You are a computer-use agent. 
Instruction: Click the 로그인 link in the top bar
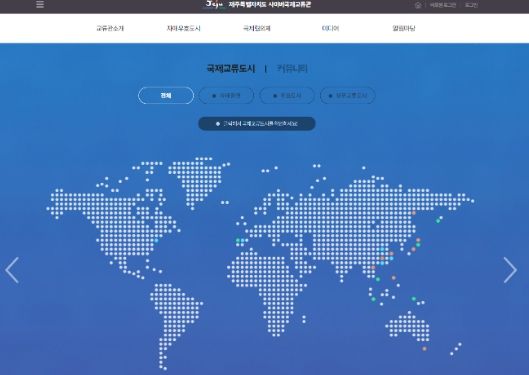coord(471,5)
